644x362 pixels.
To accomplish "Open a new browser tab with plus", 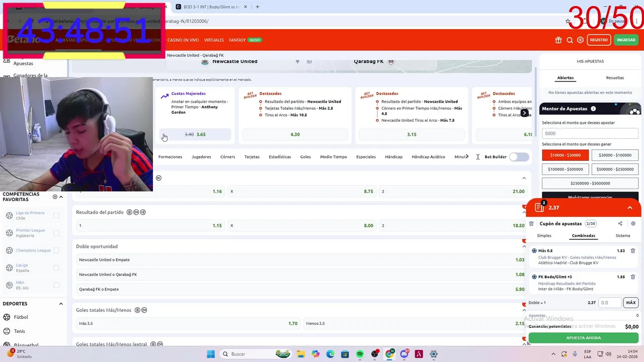I will [x=257, y=7].
